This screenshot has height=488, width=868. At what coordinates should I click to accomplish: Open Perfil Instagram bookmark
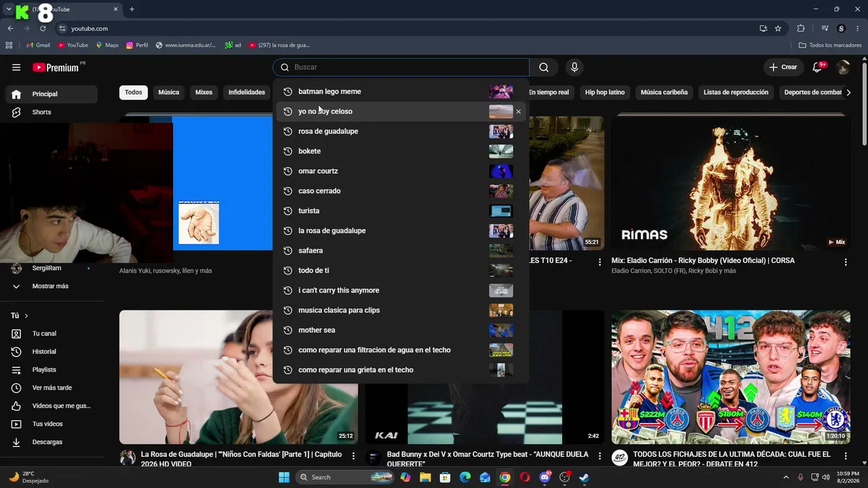(137, 45)
